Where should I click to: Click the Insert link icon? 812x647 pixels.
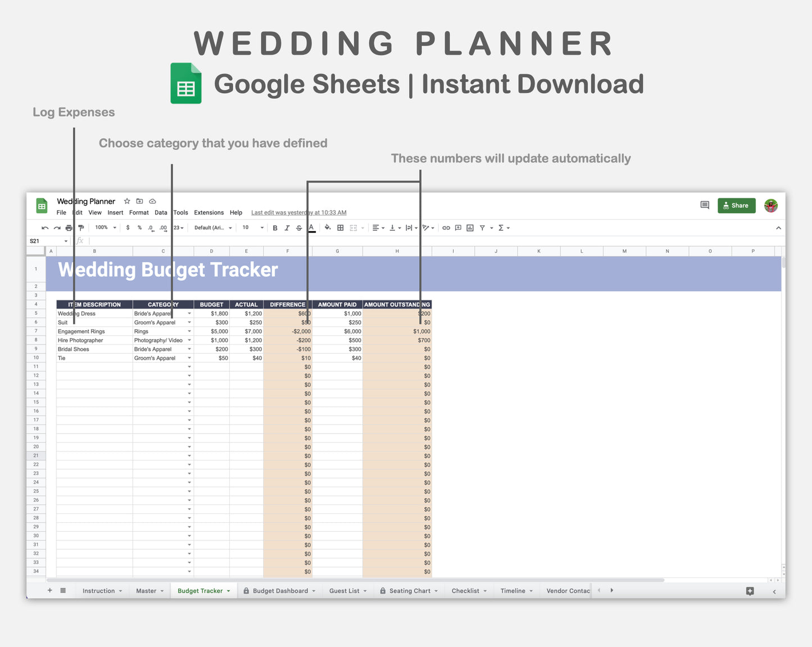click(x=446, y=227)
